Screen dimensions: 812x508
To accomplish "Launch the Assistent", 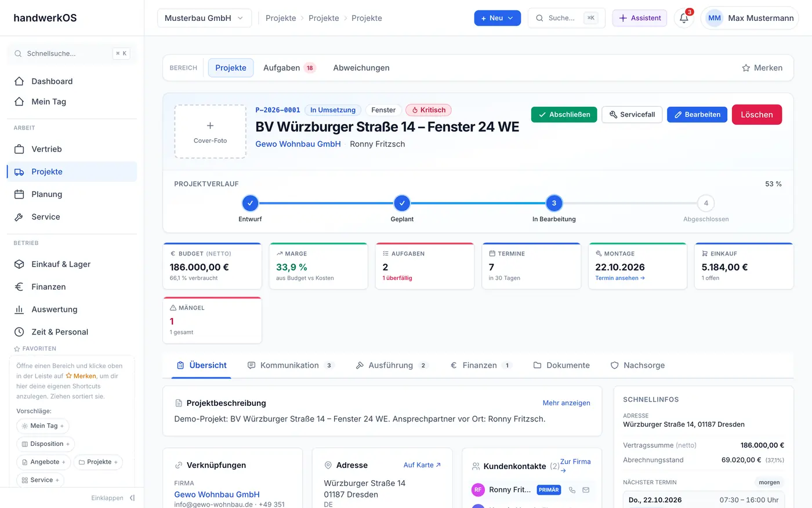I will click(640, 18).
